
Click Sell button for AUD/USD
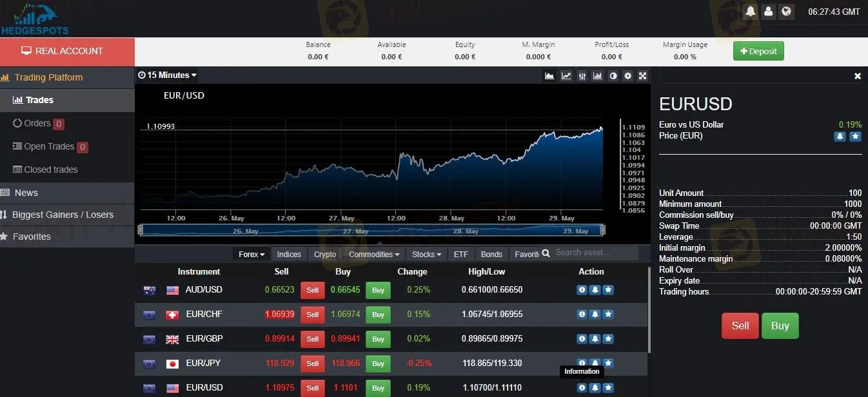(x=313, y=290)
